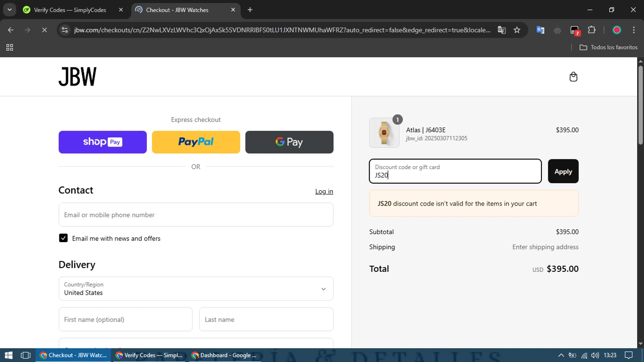Open the Chrome three-dot menu
644x362 pixels.
pos(634,30)
